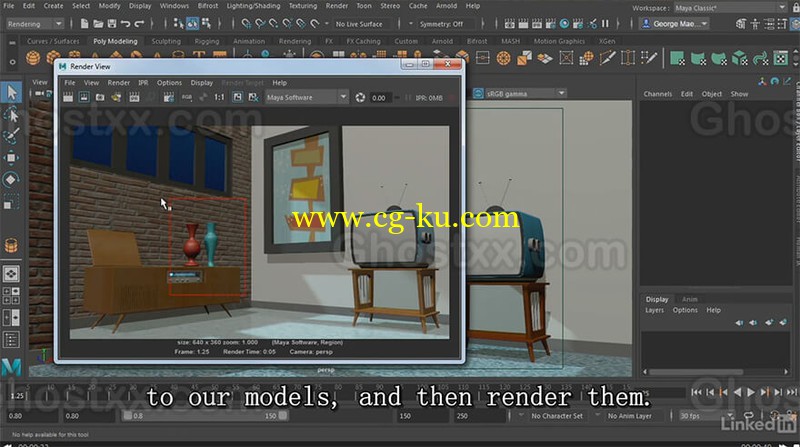This screenshot has height=447, width=800.
Task: Click render region icon in Render View
Action: tap(84, 97)
